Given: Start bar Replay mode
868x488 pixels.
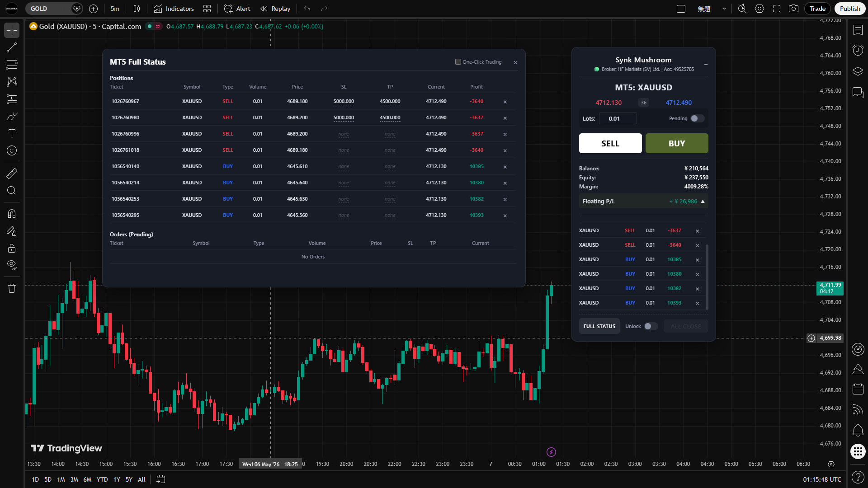Looking at the screenshot, I should click(275, 9).
